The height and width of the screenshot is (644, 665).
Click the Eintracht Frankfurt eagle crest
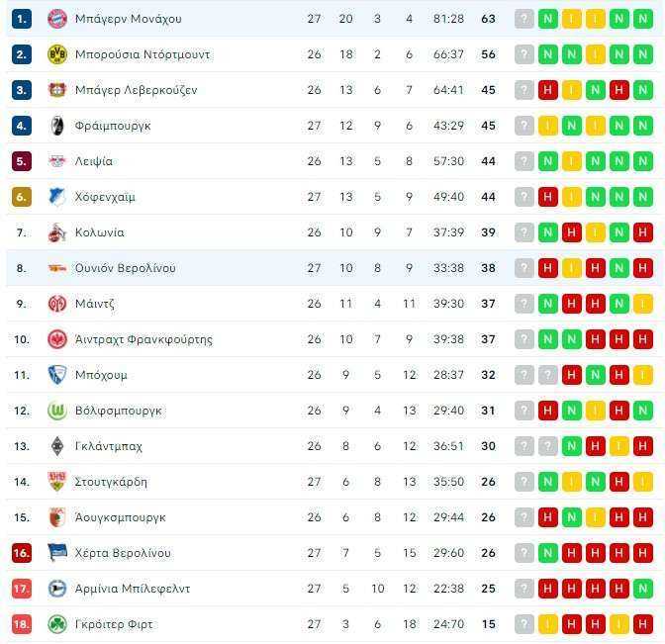[x=57, y=339]
